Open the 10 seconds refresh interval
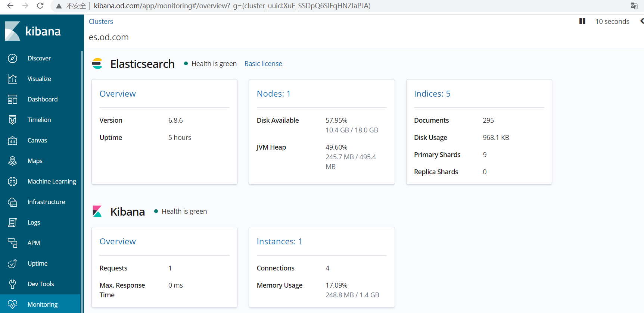This screenshot has width=644, height=313. coord(612,21)
